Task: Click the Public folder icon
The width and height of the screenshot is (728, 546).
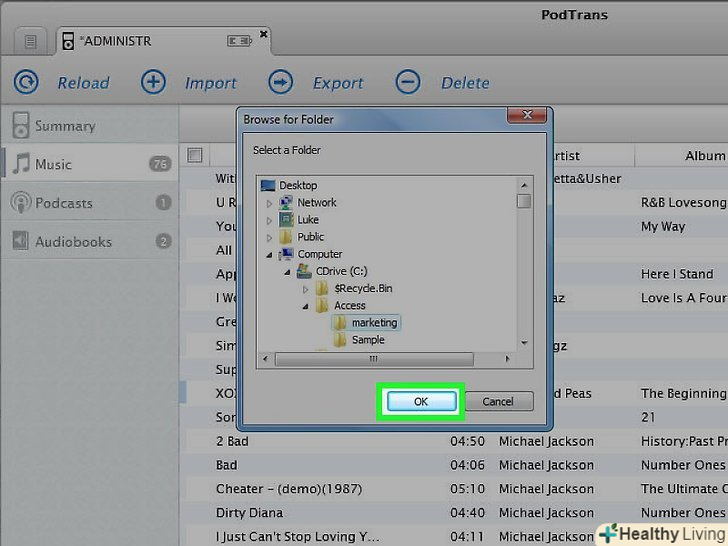Action: [286, 237]
